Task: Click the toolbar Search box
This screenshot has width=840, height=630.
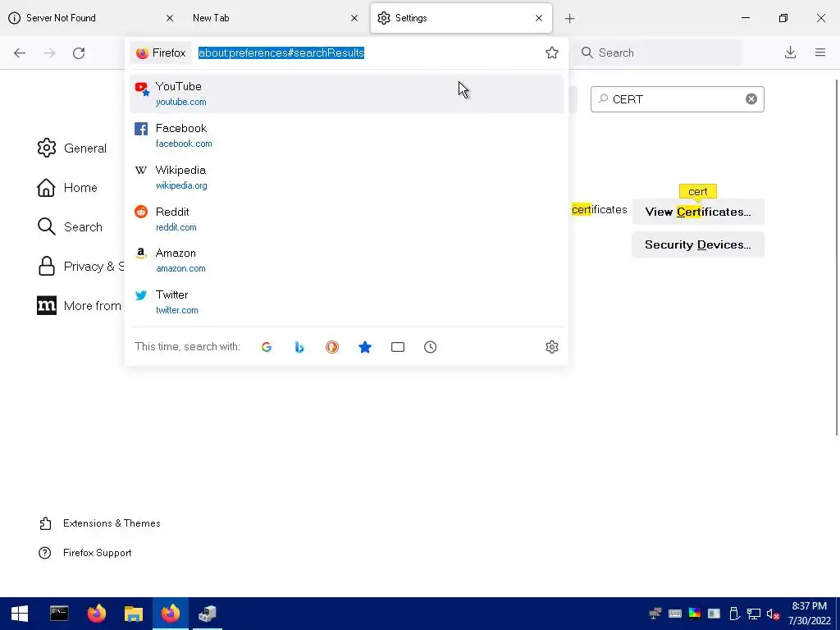Action: tap(659, 52)
